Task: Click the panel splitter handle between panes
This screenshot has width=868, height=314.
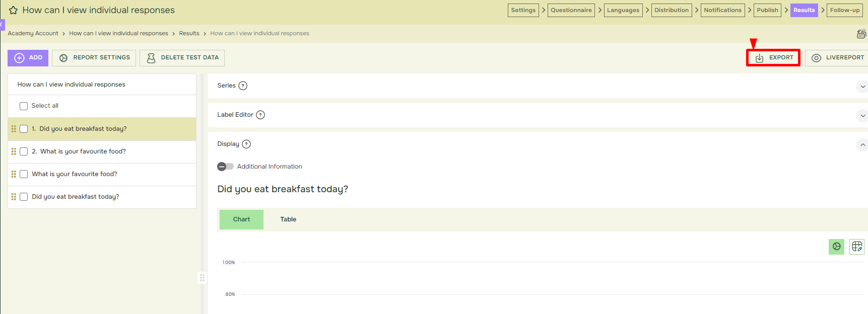Action: [202, 278]
